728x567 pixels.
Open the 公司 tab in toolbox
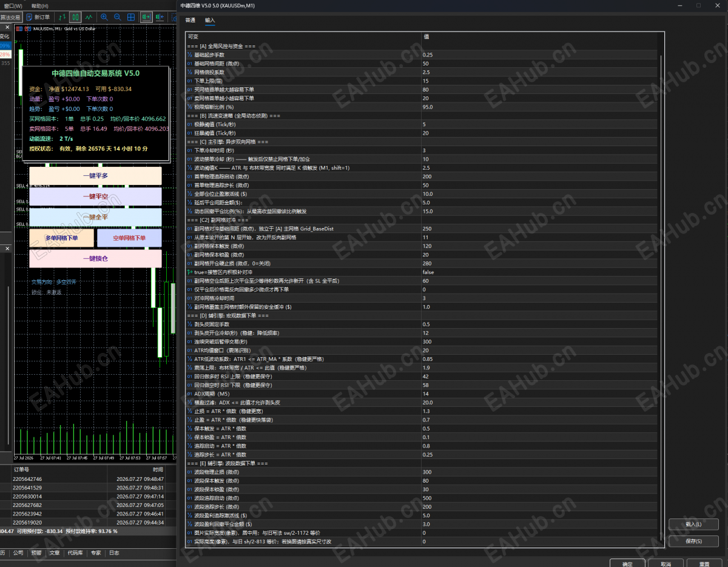18,553
